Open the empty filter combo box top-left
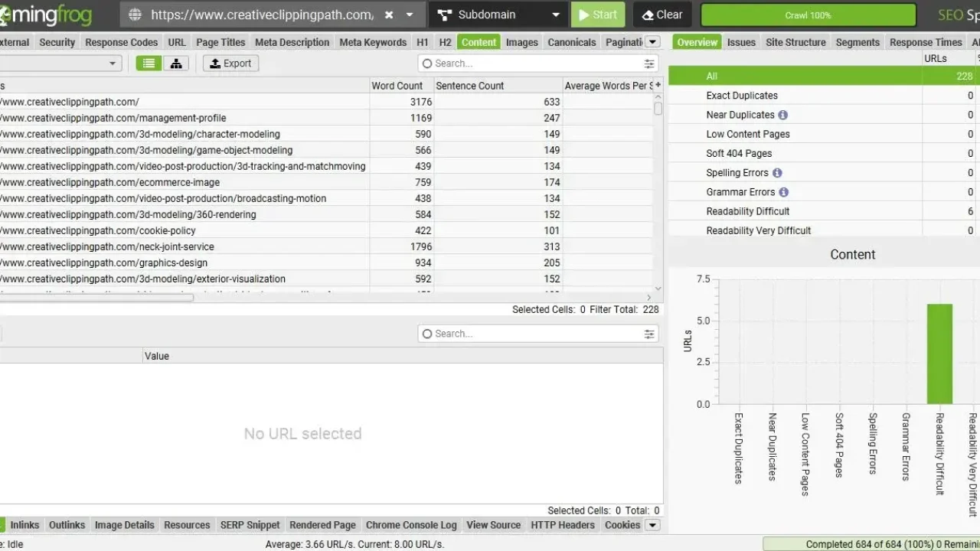The image size is (980, 551). coord(61,63)
